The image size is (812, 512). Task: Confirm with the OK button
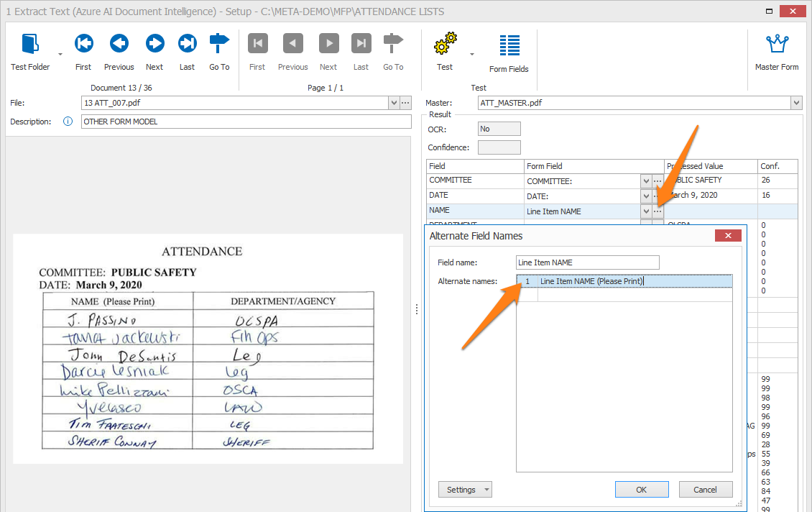pyautogui.click(x=642, y=489)
